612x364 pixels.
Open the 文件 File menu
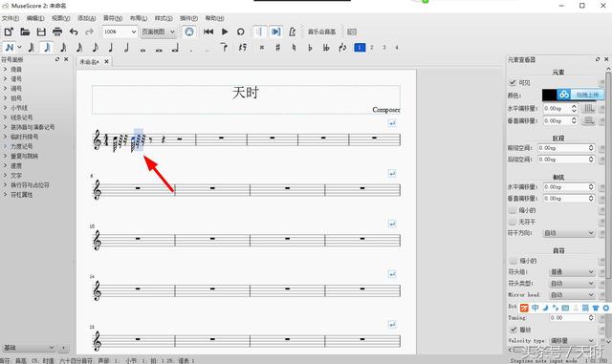[10, 18]
